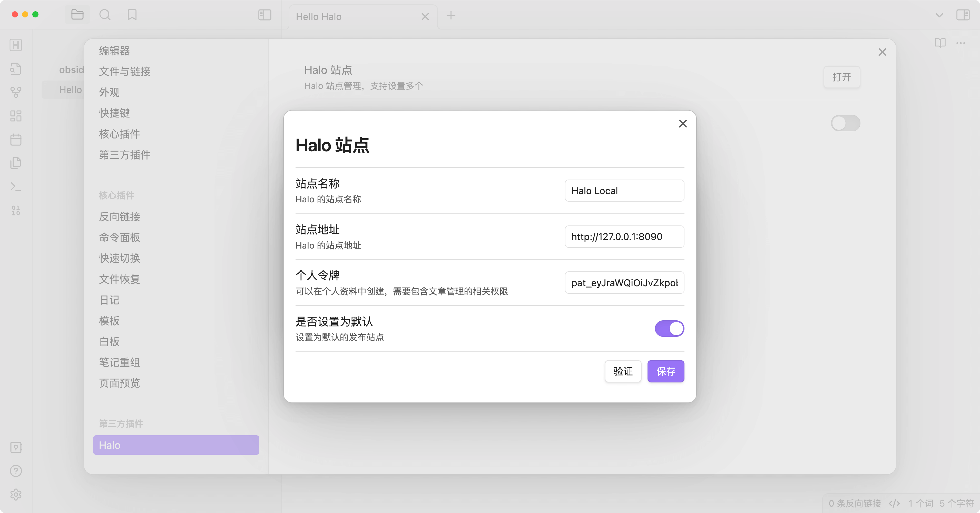Click the templates copy ribbon icon
Screen dimensions: 980x513
point(16,163)
